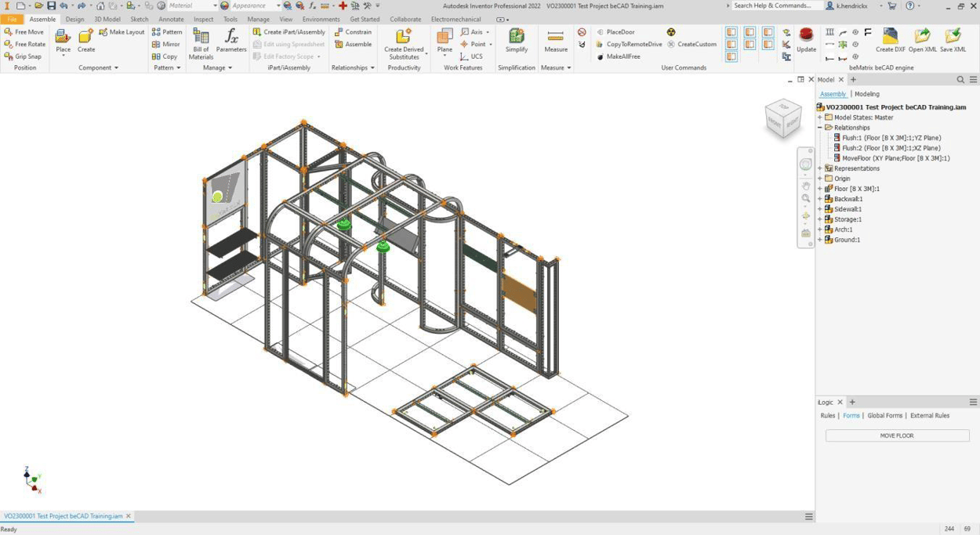Expand the Sidewall:1 node
The image size is (980, 535).
tap(820, 209)
